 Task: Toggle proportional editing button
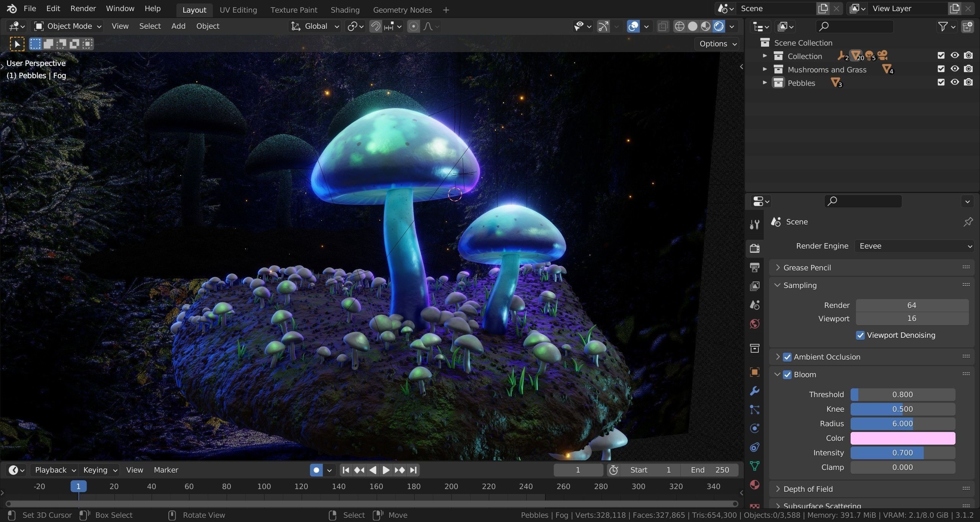(413, 26)
